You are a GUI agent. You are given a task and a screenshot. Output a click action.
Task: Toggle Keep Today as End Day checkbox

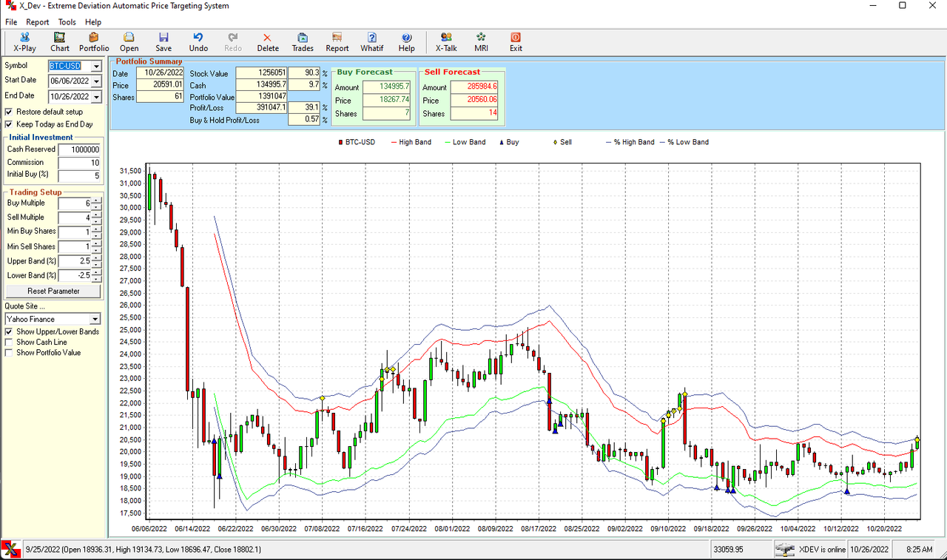9,124
